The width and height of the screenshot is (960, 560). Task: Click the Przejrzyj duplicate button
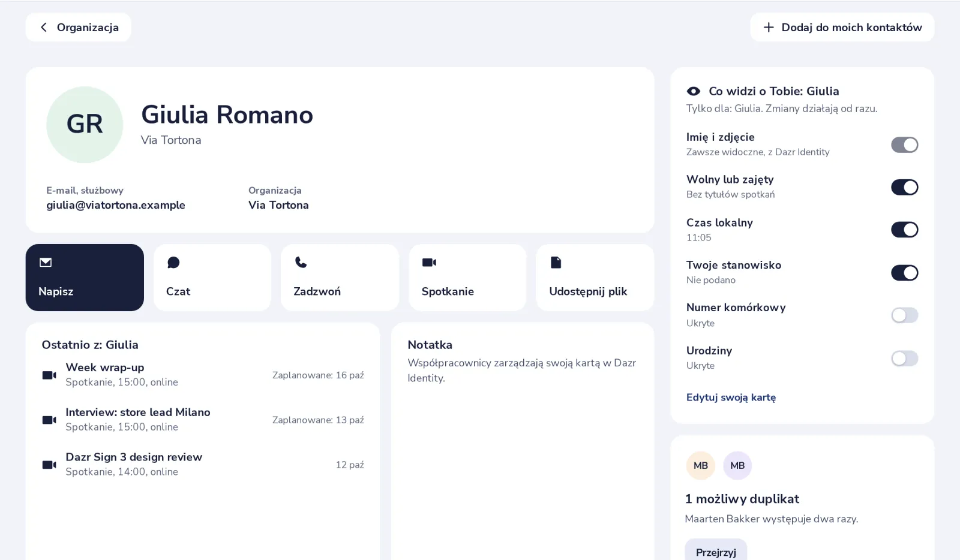point(716,552)
